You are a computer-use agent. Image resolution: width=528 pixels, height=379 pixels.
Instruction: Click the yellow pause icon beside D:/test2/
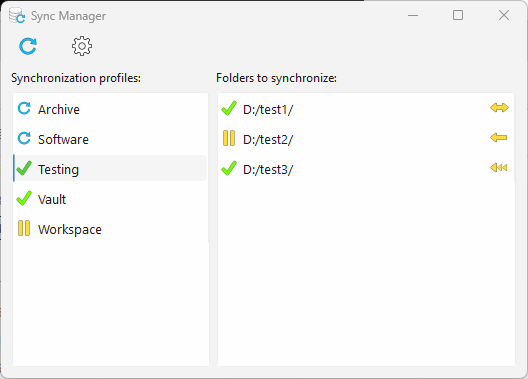229,138
